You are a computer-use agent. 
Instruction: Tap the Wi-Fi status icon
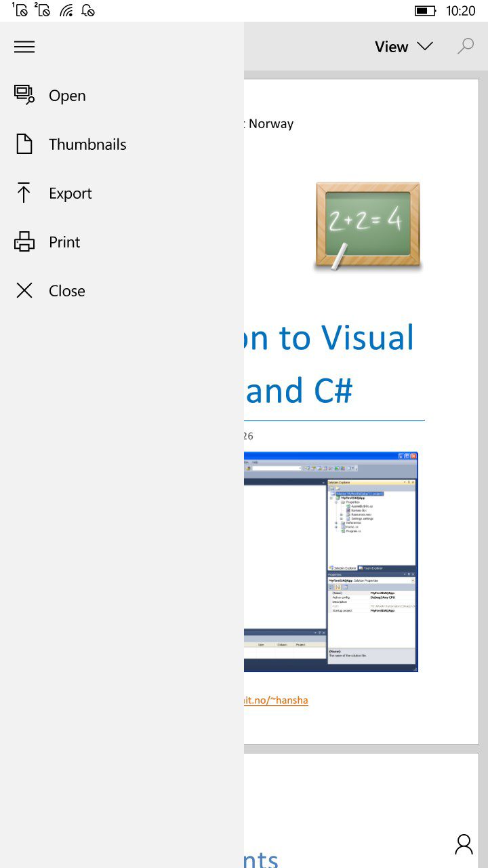pyautogui.click(x=66, y=10)
